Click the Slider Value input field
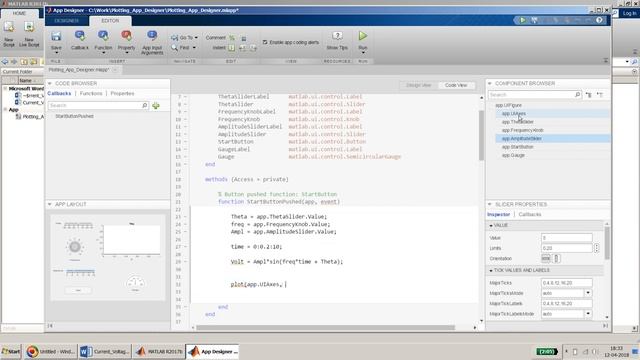 567,238
